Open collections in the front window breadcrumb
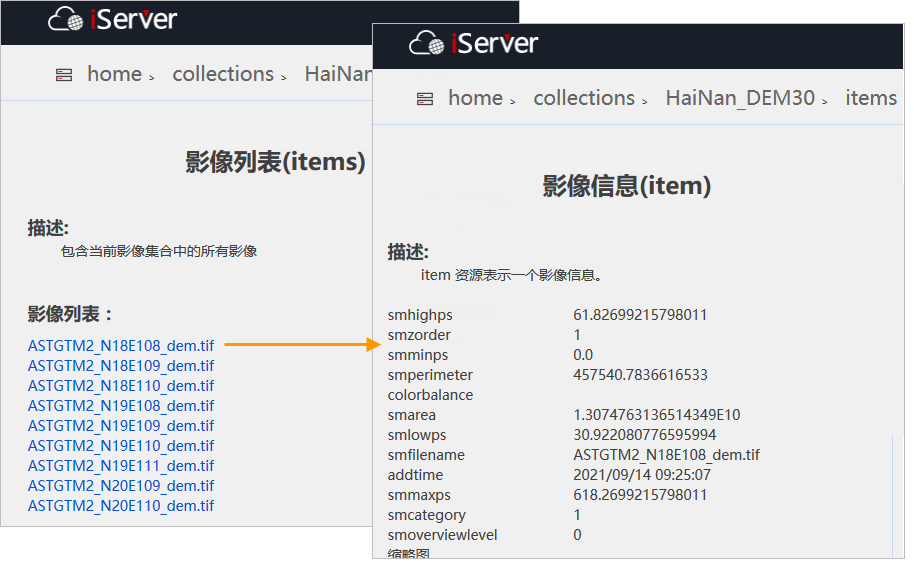The width and height of the screenshot is (914, 565). pyautogui.click(x=584, y=98)
